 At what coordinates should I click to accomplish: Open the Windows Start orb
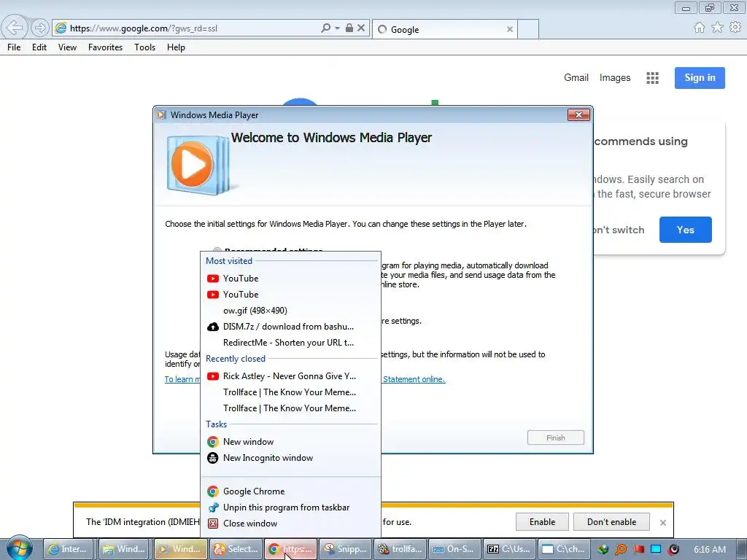click(20, 548)
